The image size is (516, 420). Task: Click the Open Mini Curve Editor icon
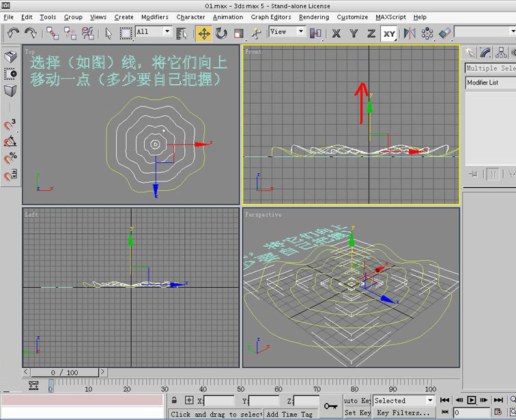pos(33,385)
